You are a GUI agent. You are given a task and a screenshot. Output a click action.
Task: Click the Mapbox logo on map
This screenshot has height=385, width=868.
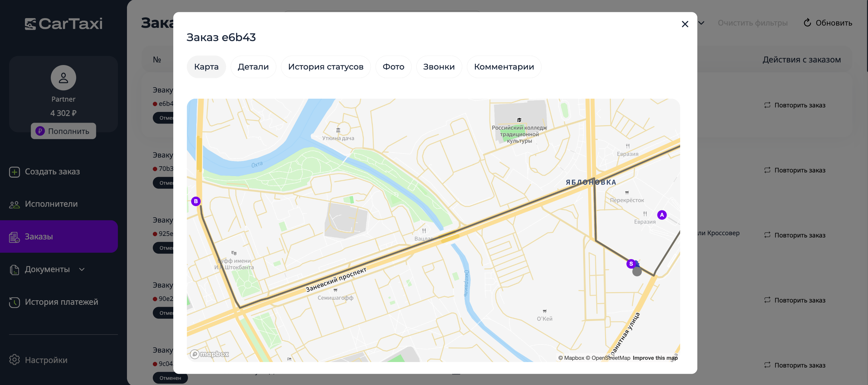[209, 354]
